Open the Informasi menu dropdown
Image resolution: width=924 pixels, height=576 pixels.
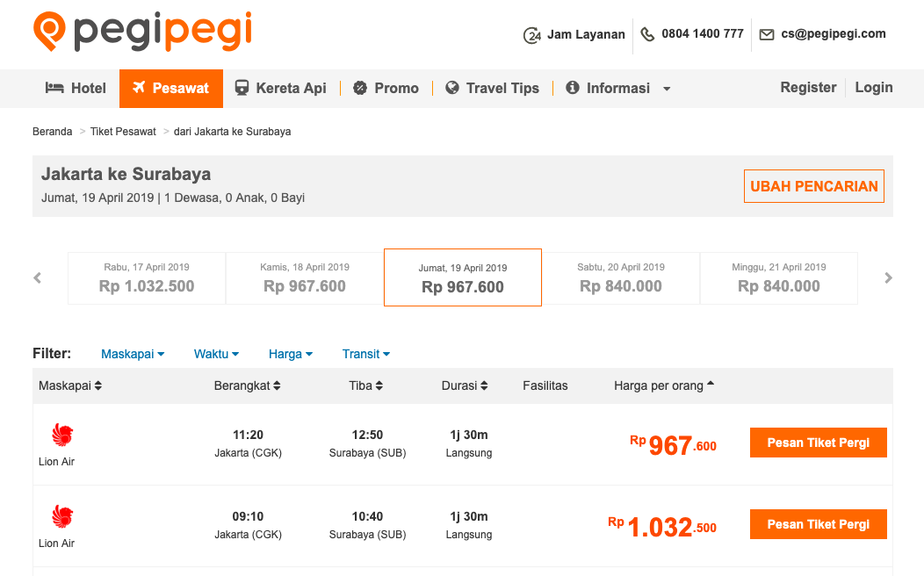pyautogui.click(x=617, y=89)
